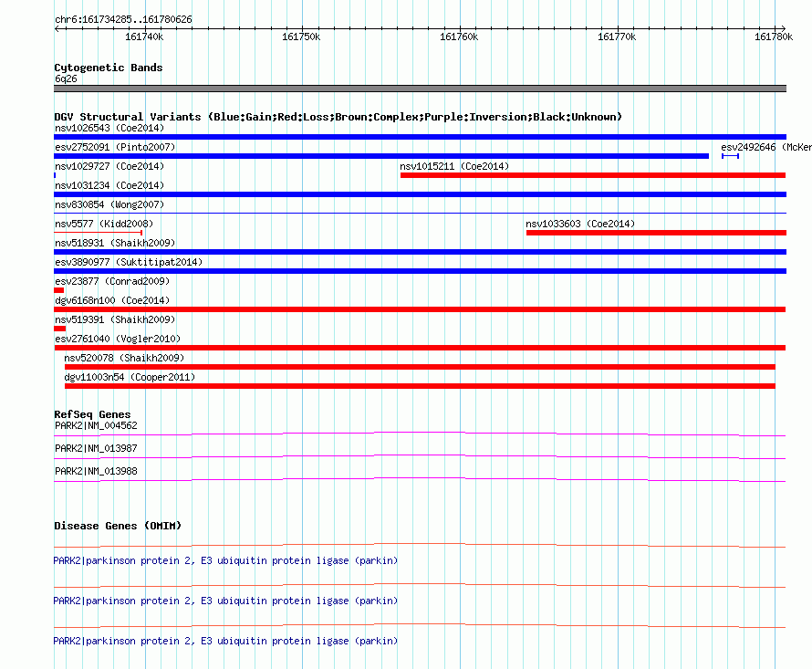Click the 161760k ruler tick label

point(459,37)
